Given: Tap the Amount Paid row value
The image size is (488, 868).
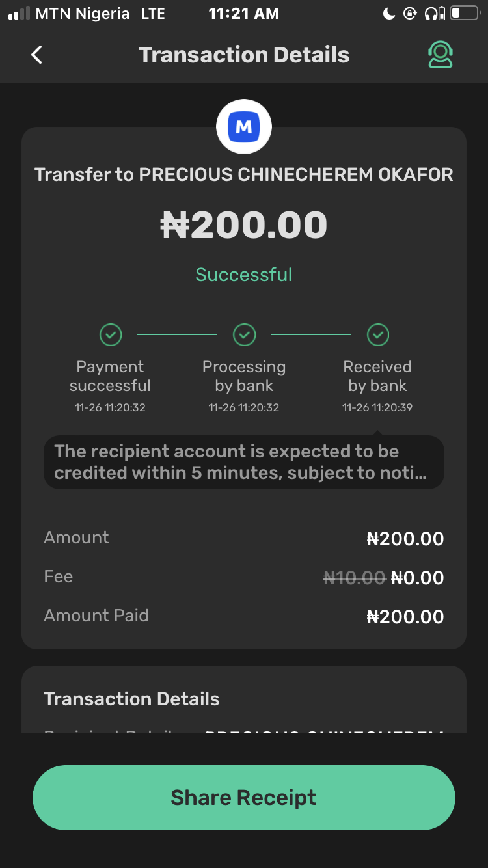Looking at the screenshot, I should tap(405, 617).
